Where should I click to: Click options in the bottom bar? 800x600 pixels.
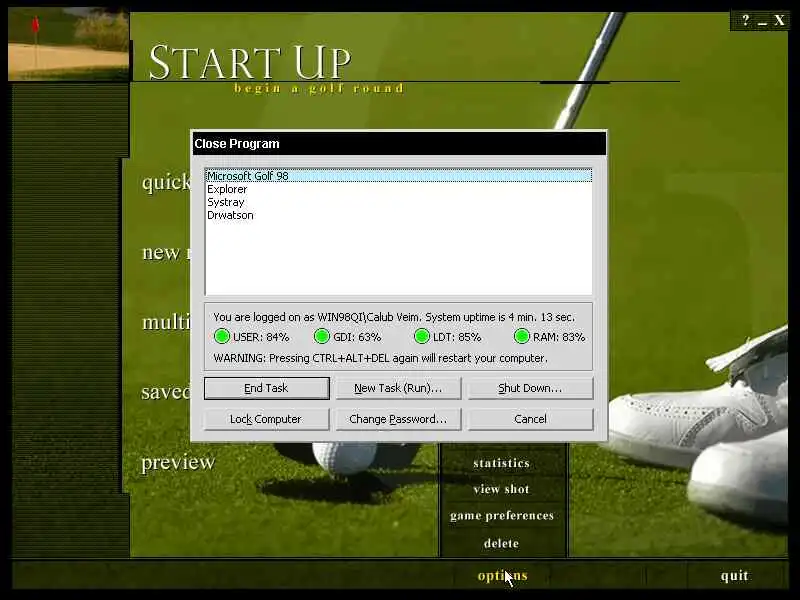tap(503, 576)
